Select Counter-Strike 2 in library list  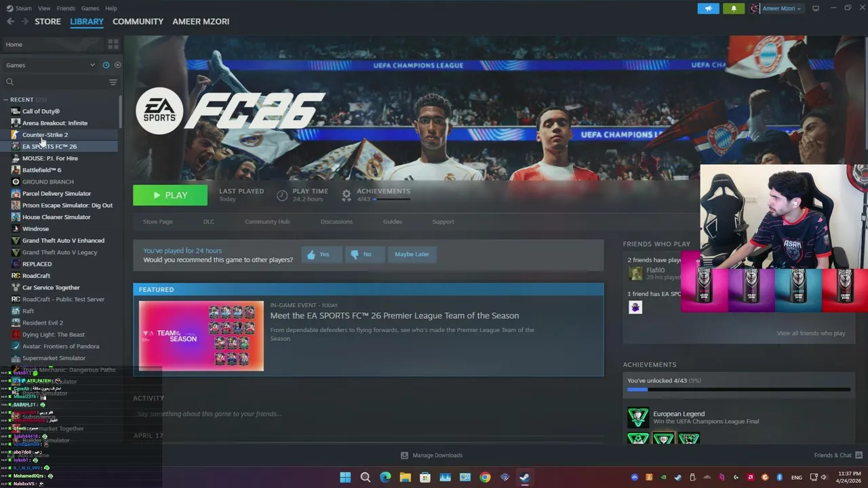pos(45,135)
